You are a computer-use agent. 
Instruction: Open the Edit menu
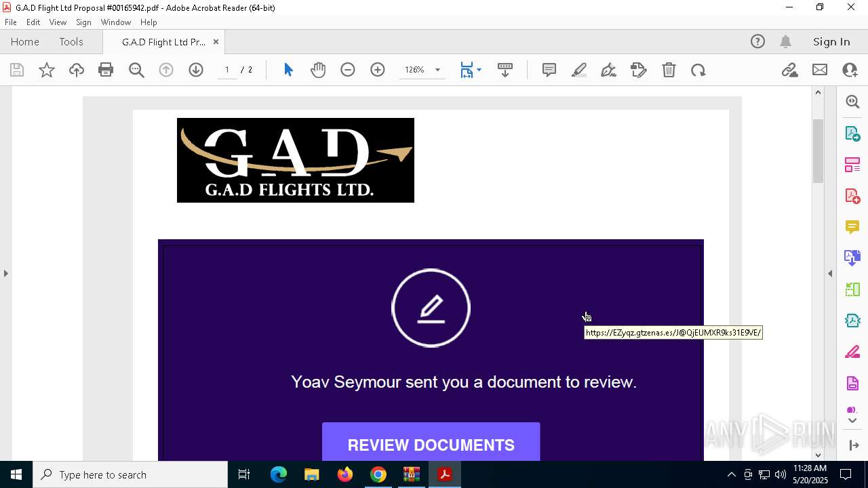pos(33,22)
